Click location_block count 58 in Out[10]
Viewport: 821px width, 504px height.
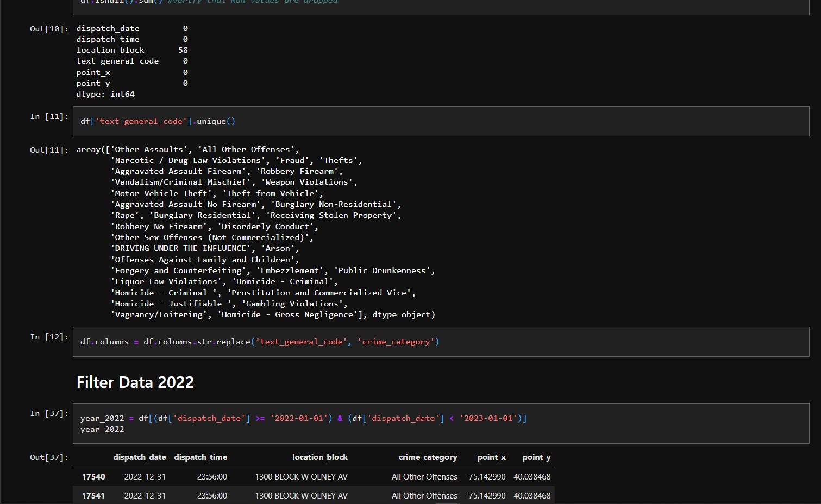pyautogui.click(x=183, y=50)
